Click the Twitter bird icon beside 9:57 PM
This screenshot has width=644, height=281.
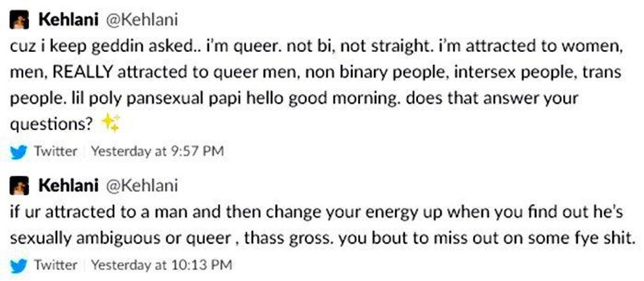[x=19, y=151]
